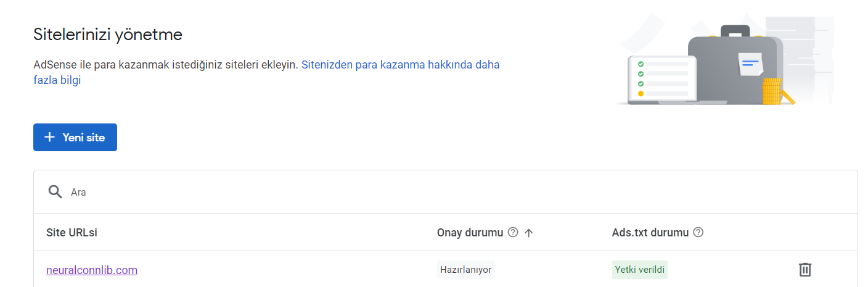Sort by Onay durumu using the arrow
Screen dimensions: 868x287
coord(528,233)
